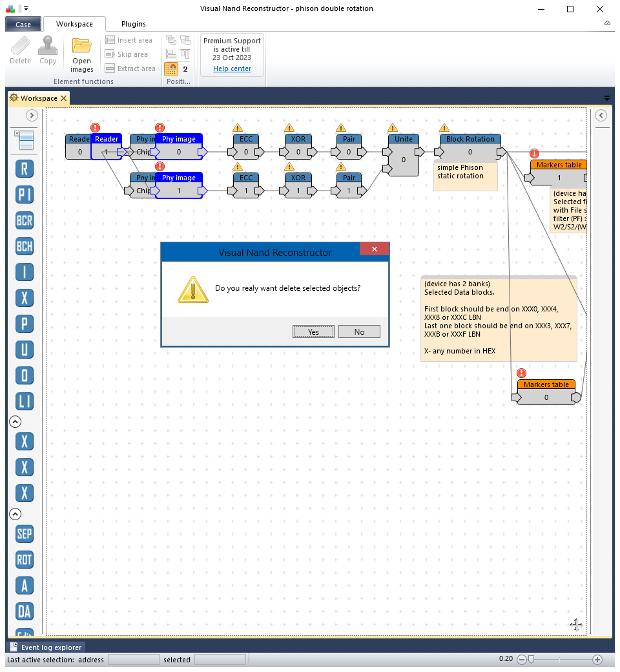
Task: Select the ROT rotation sidebar icon
Action: point(25,560)
